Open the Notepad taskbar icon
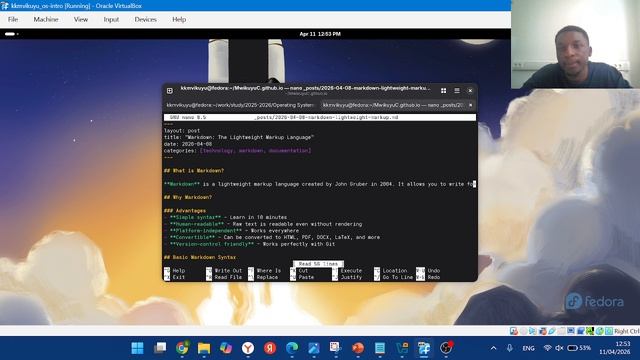 coord(380,348)
